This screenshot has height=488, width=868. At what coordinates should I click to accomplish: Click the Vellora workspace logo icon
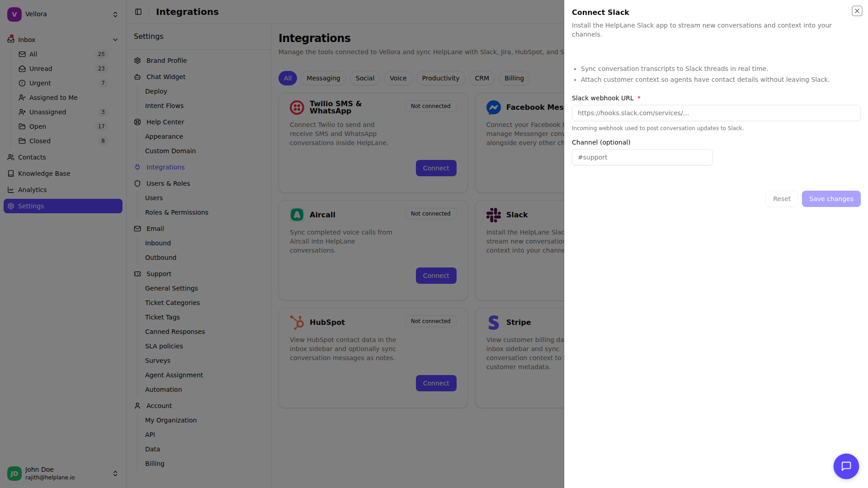[14, 14]
